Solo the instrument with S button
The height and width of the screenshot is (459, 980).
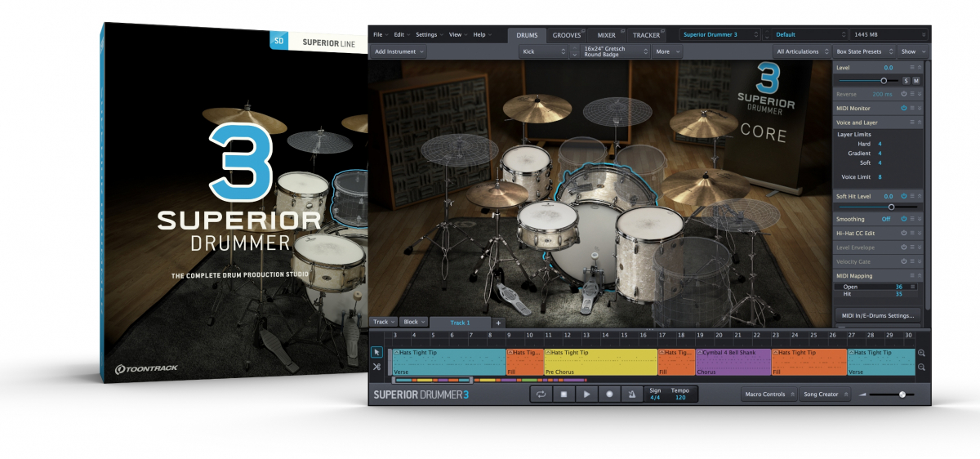[x=906, y=81]
